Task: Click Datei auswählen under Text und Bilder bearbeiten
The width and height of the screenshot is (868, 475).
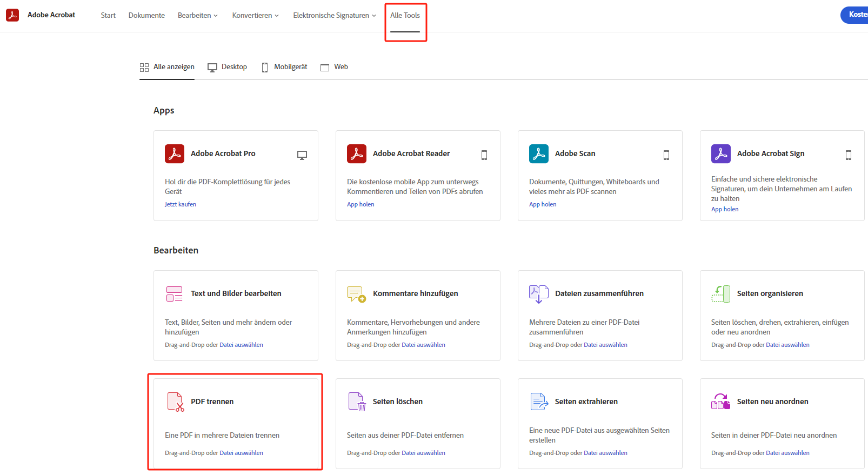Action: click(241, 345)
